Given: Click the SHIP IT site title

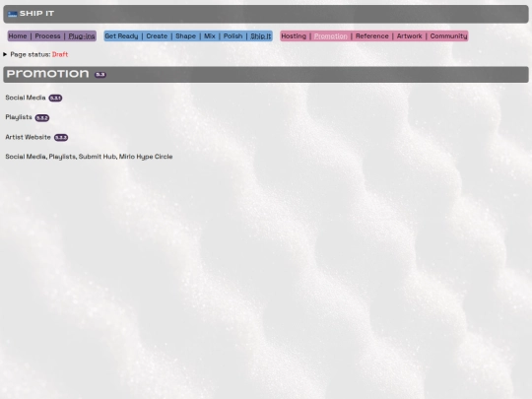Looking at the screenshot, I should click(x=36, y=14).
